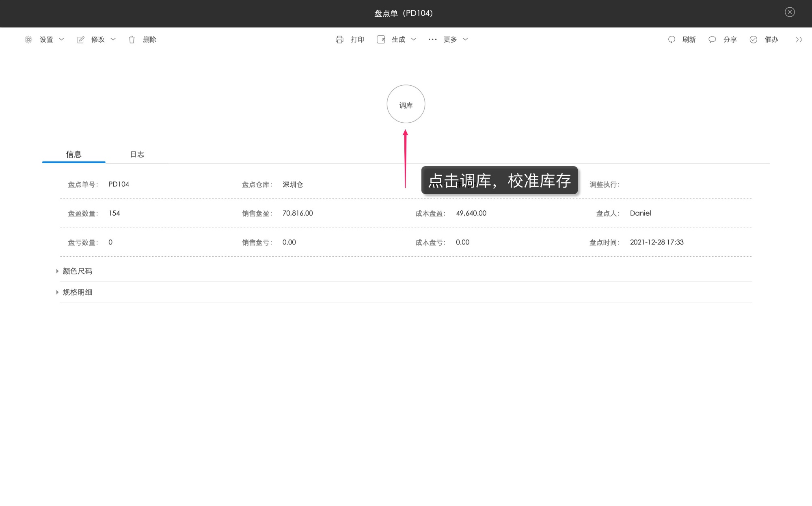Select the warehouse value 深圳仓
812x506 pixels.
click(x=293, y=184)
